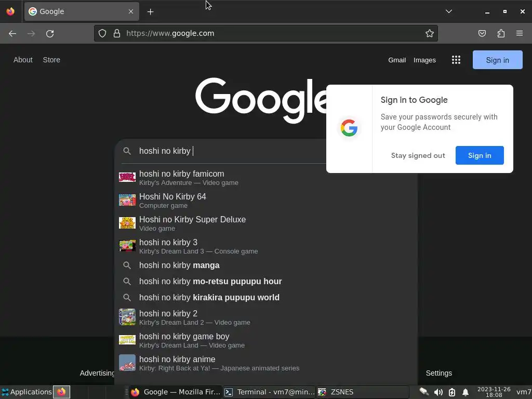The height and width of the screenshot is (399, 532).
Task: Click the magnifier icon in search box
Action: (127, 151)
